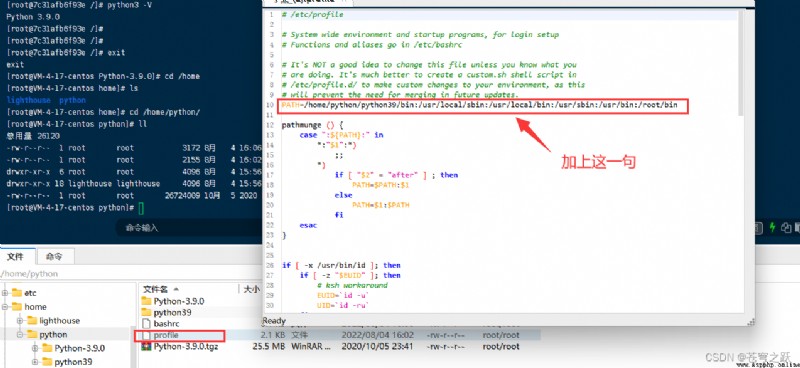Select Python-3.9.0 in the folder tree
Screen dimensions: 800x368
(80, 348)
